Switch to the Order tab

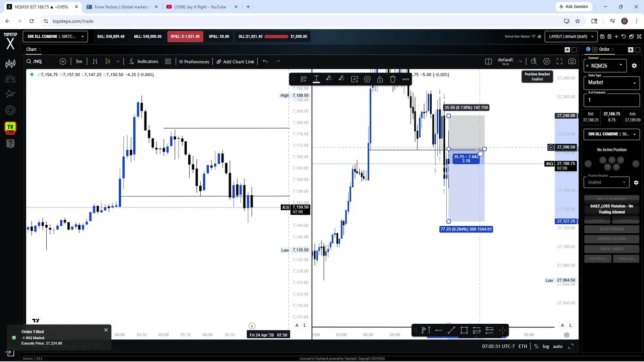[604, 49]
